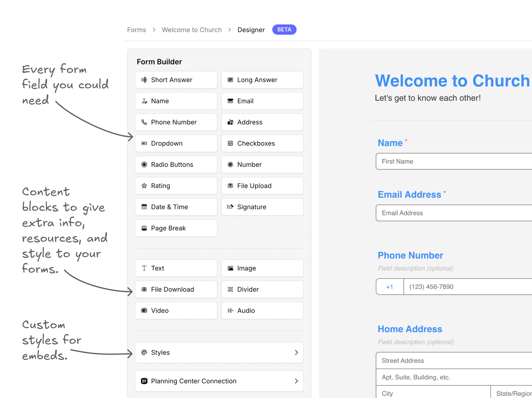
Task: Click the Long Answer text icon
Action: coord(230,80)
